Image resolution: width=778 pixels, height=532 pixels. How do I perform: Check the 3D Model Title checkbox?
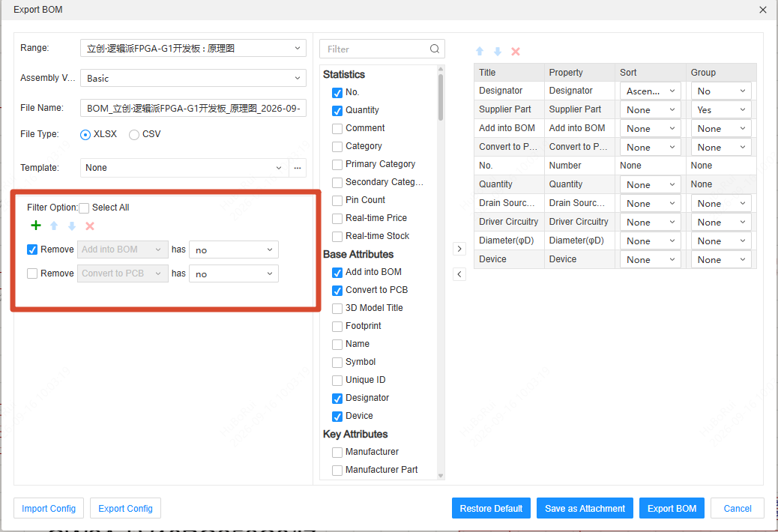pyautogui.click(x=337, y=309)
